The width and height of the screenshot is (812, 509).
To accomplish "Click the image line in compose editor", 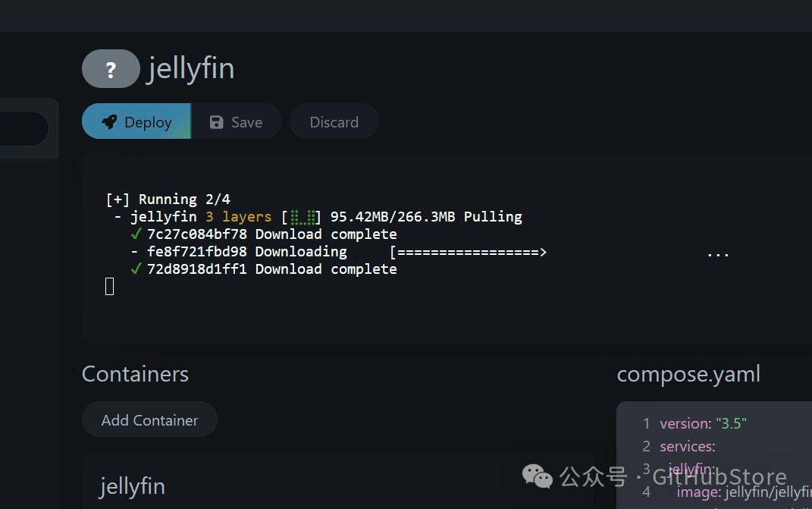I will click(x=745, y=492).
